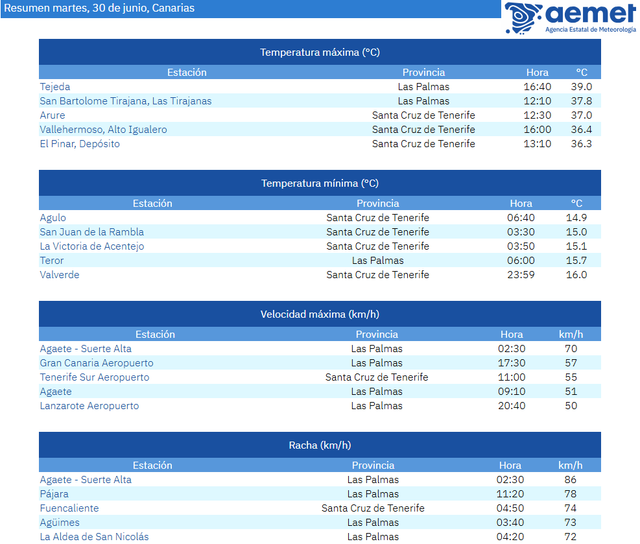
Task: Open the Fuencaliente station link
Action: pyautogui.click(x=69, y=508)
